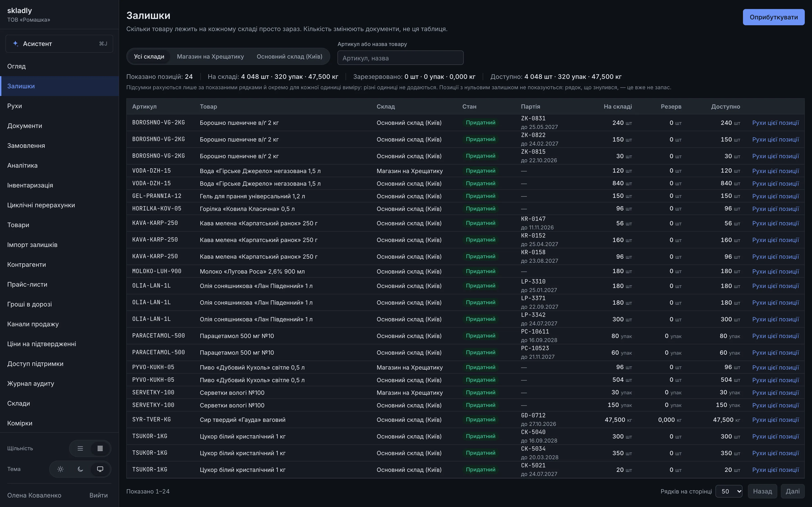Filter by Магазин на Хрещатику warehouse
The image size is (812, 507).
[x=210, y=56]
